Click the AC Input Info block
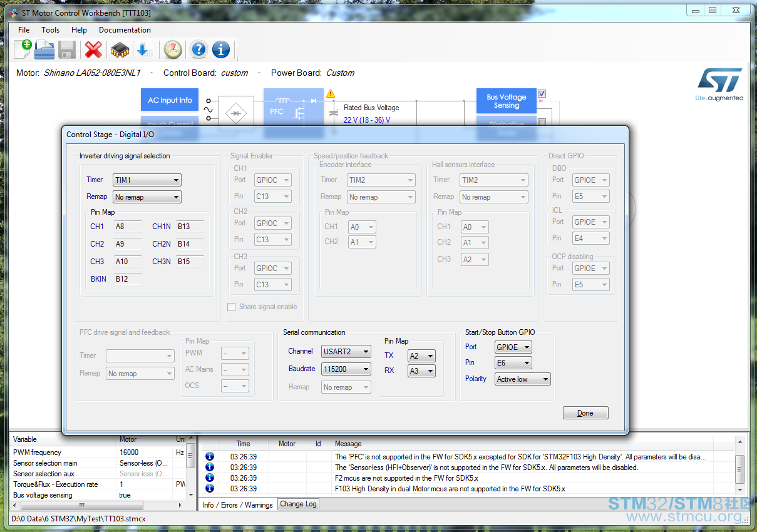The image size is (757, 532). [170, 100]
